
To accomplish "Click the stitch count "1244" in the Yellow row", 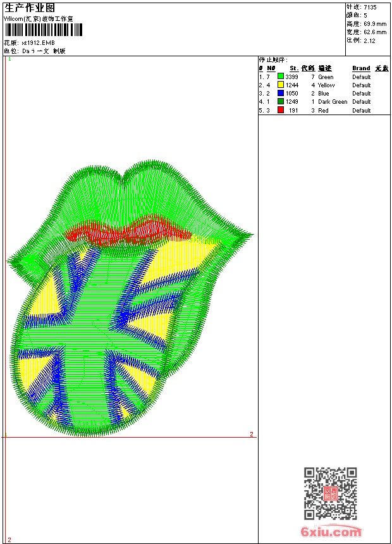I will pos(291,85).
